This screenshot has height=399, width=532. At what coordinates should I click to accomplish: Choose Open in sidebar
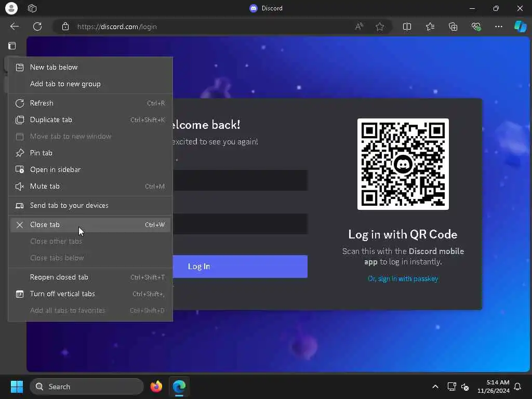click(90, 170)
